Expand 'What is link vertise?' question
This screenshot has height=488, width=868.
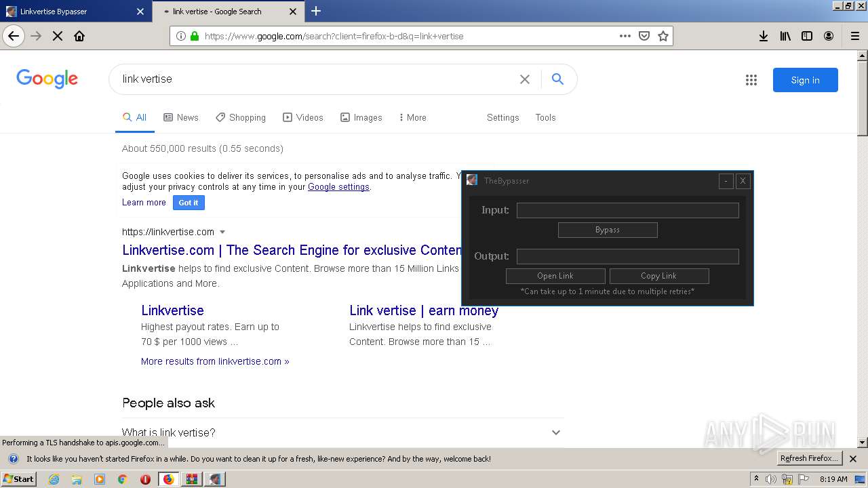click(x=342, y=432)
